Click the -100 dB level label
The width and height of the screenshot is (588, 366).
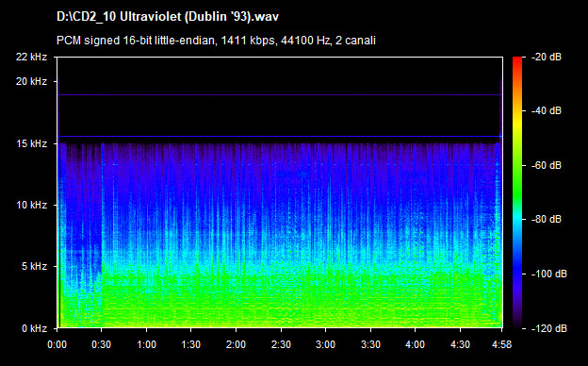549,274
